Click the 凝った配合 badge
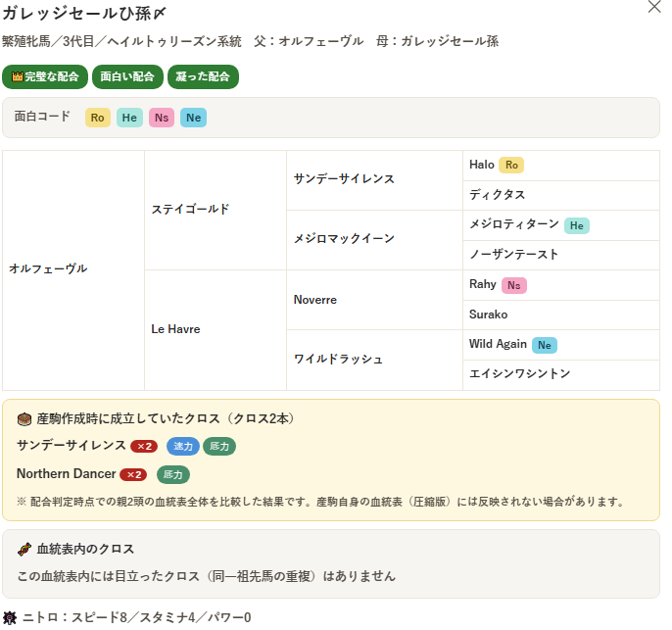The image size is (672, 630). 203,76
